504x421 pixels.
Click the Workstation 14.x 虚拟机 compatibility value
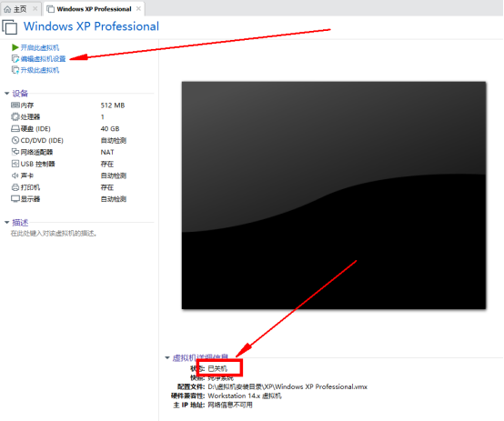coord(245,396)
